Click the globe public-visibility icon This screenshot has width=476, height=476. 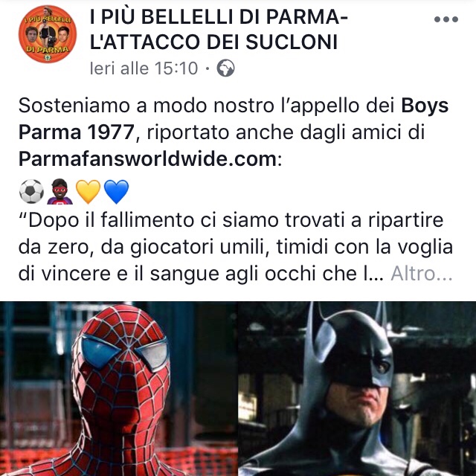[x=225, y=68]
